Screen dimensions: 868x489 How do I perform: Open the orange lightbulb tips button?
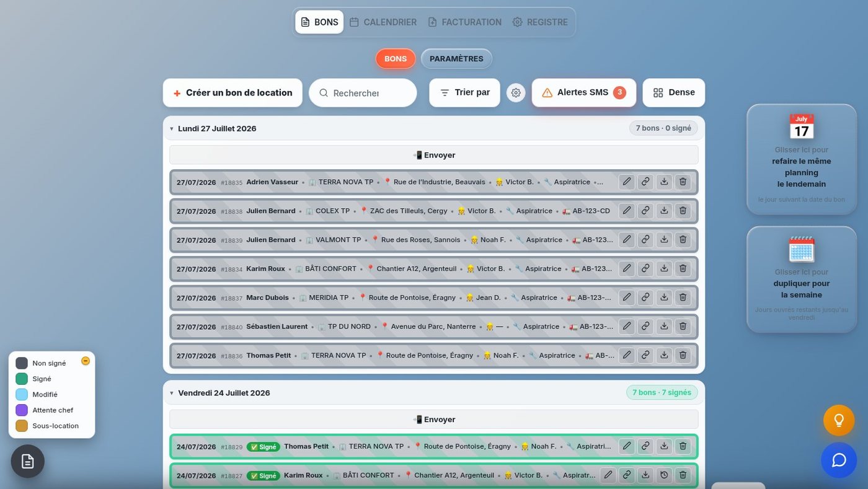point(839,420)
